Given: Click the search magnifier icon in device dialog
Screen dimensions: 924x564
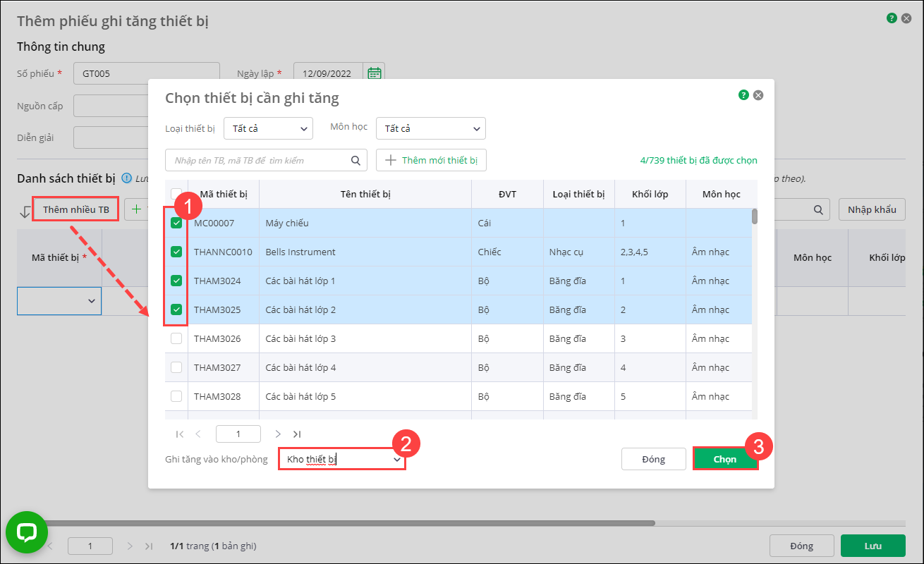Looking at the screenshot, I should [x=355, y=160].
